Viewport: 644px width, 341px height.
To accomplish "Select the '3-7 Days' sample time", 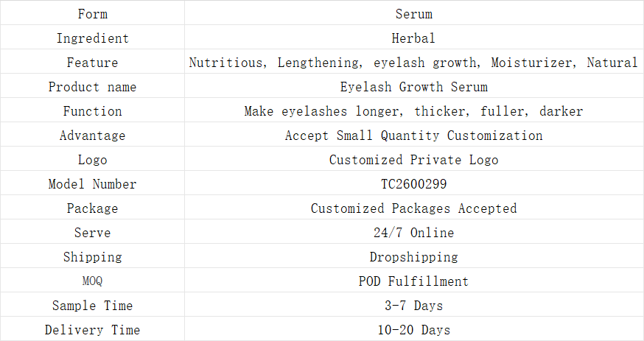I will (413, 306).
